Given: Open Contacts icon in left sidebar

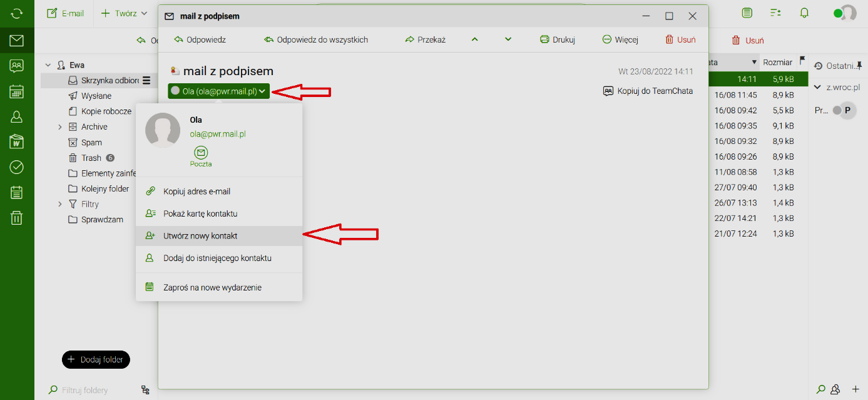Looking at the screenshot, I should pyautogui.click(x=17, y=116).
